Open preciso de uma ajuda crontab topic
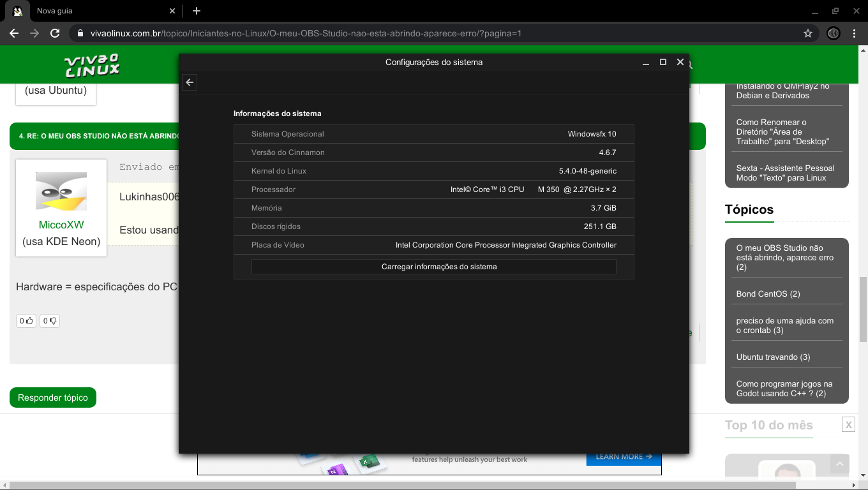The height and width of the screenshot is (490, 868). (x=785, y=325)
